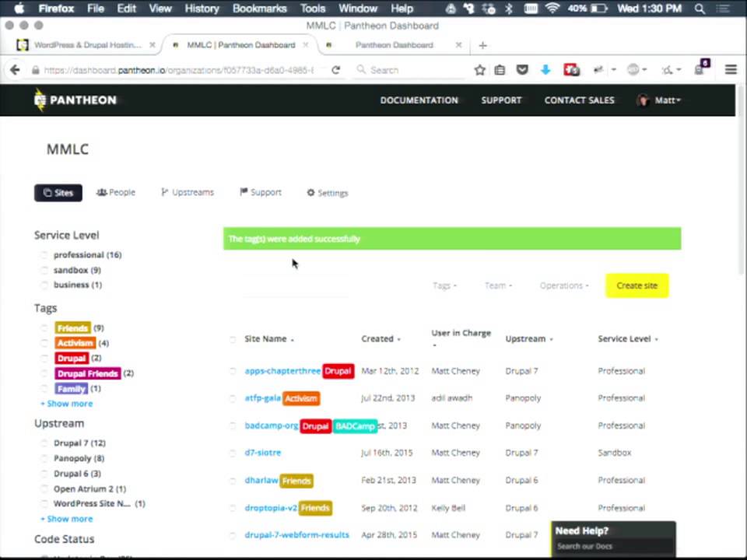Viewport: 747px width, 560px height.
Task: Click the Wi-Fi status icon
Action: coord(552,9)
